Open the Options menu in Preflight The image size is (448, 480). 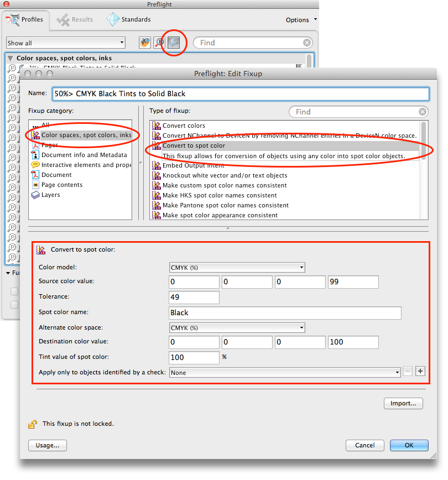click(x=301, y=20)
